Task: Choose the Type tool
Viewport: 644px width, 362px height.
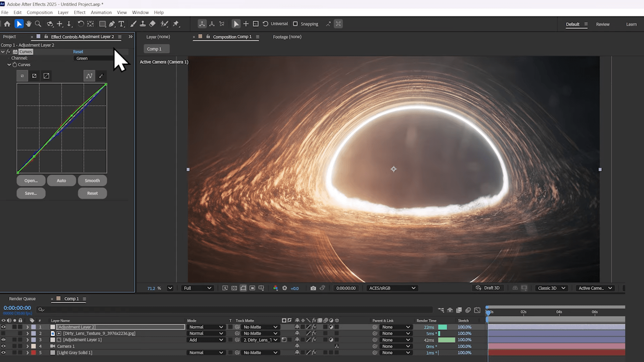Action: (x=121, y=24)
